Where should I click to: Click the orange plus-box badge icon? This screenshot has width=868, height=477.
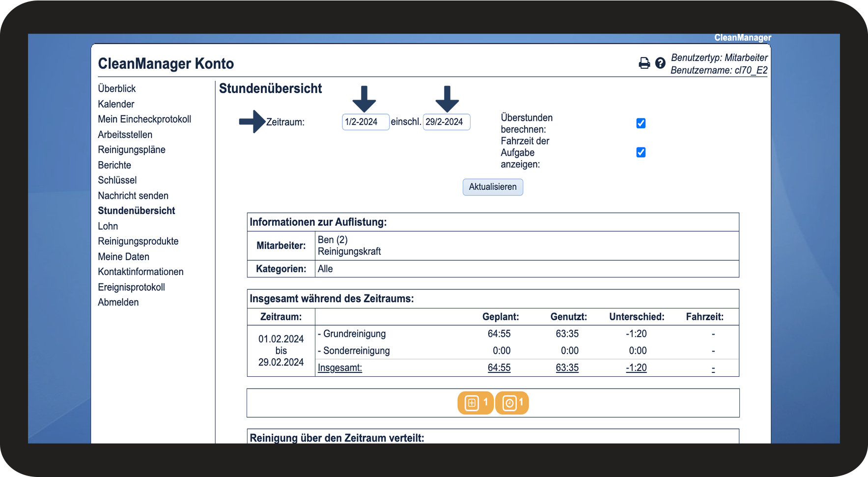click(476, 403)
